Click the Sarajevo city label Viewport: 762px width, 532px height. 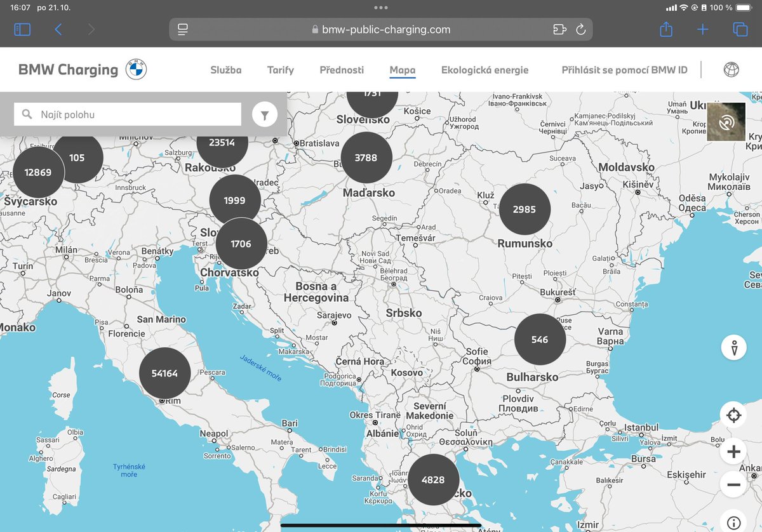click(334, 315)
